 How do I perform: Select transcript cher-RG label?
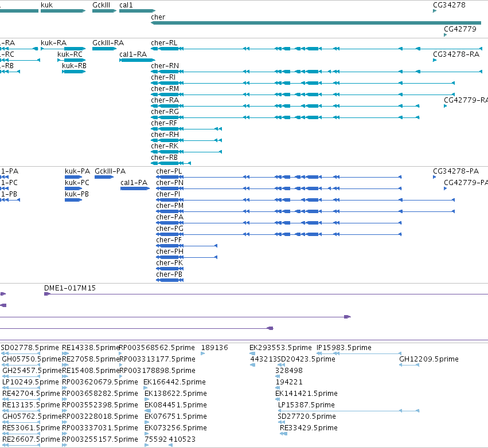[165, 112]
